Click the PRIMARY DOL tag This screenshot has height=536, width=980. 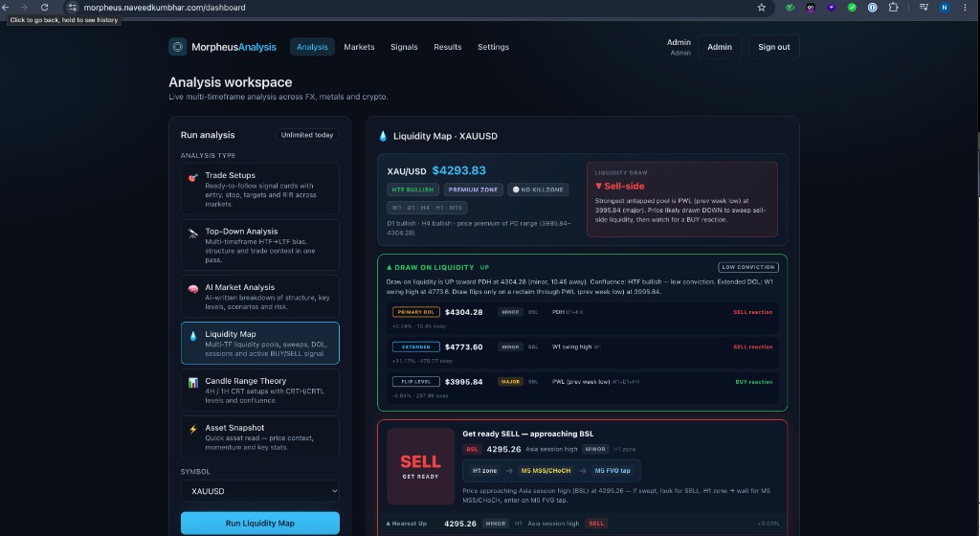pos(415,312)
